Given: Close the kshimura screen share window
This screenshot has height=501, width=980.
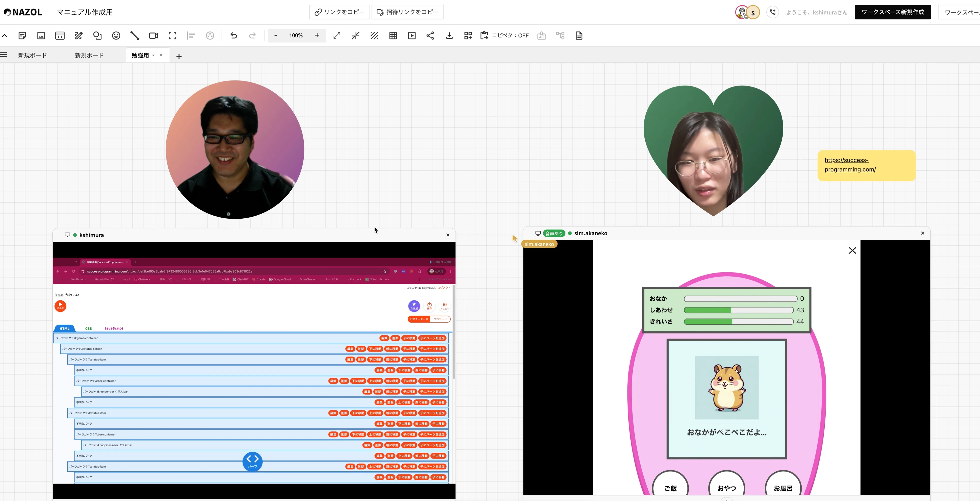Looking at the screenshot, I should (x=448, y=235).
